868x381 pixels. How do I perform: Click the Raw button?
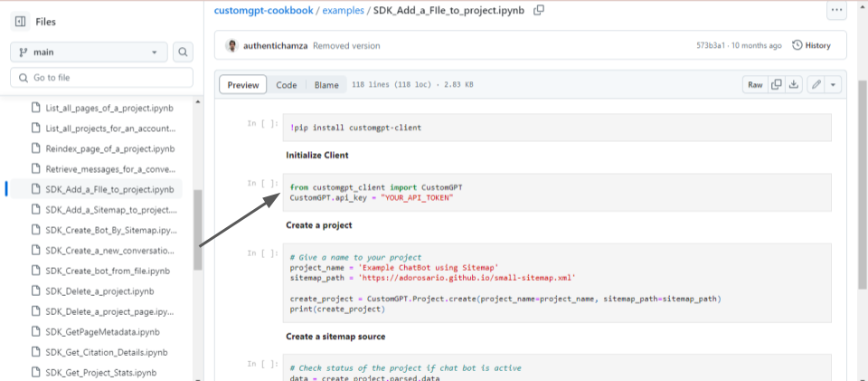pos(755,85)
